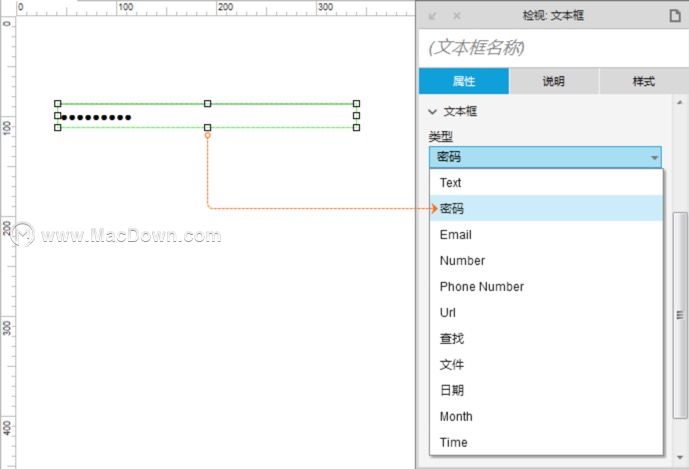Click the bottom-center handle of the text box
689x469 pixels.
coord(207,127)
